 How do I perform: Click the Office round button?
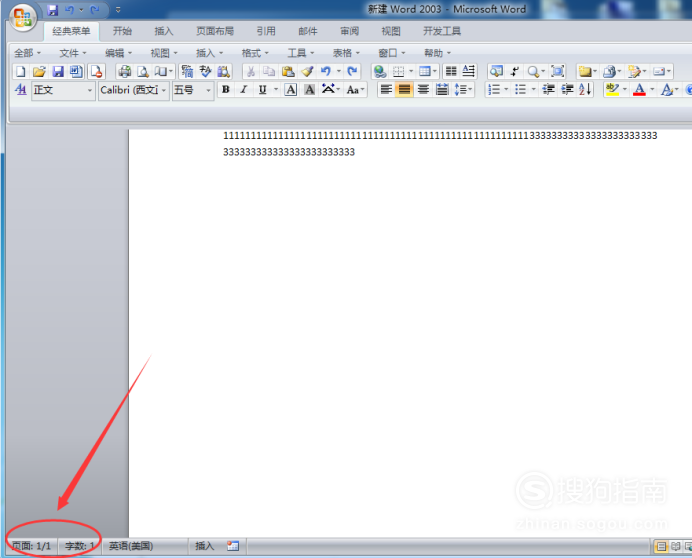23,18
